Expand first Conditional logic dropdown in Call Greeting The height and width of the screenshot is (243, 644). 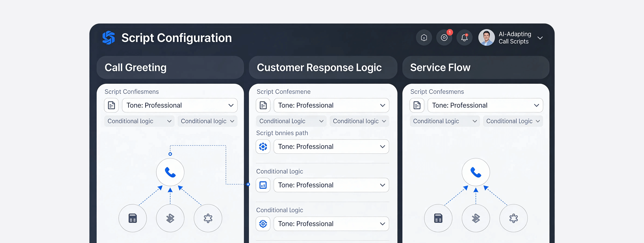(139, 121)
